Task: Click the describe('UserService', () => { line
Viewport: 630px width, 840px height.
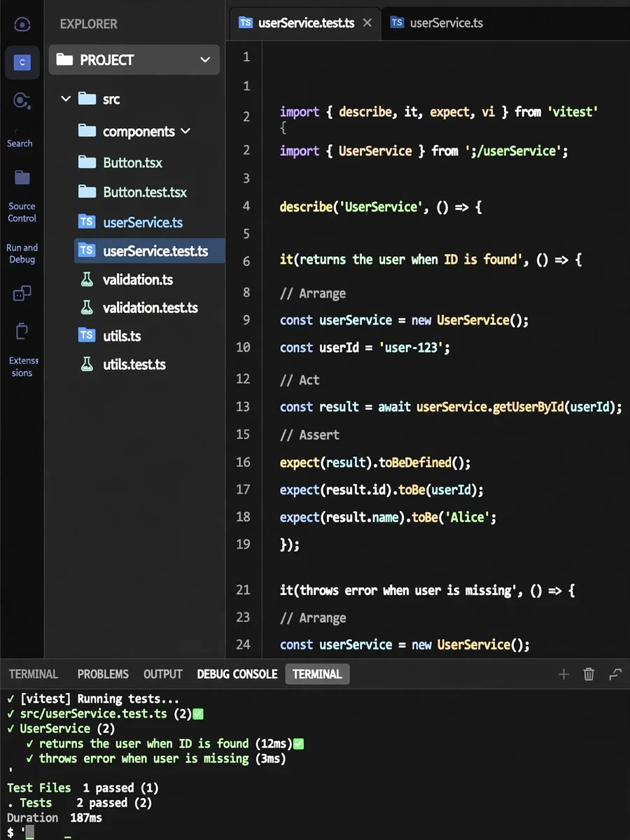Action: point(381,207)
